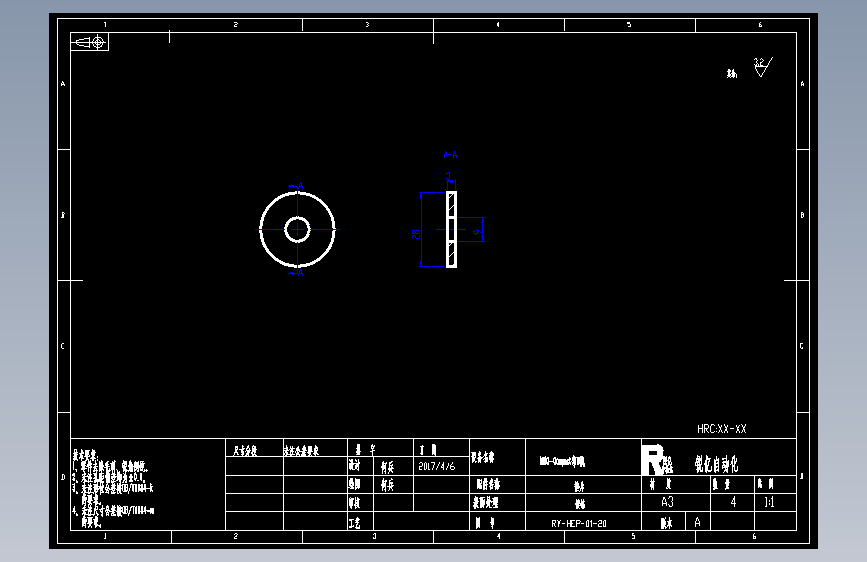This screenshot has width=867, height=562.
Task: Select the washer front view circle
Action: [297, 229]
